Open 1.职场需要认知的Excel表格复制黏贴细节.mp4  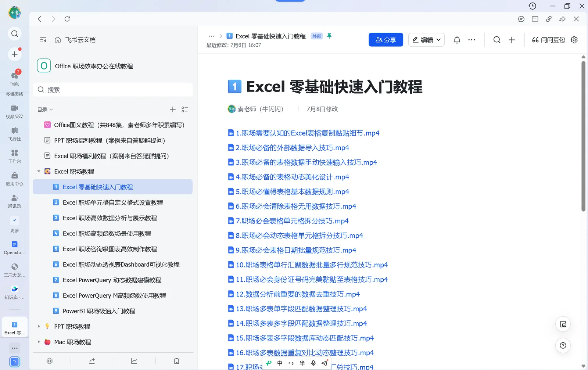(x=307, y=133)
